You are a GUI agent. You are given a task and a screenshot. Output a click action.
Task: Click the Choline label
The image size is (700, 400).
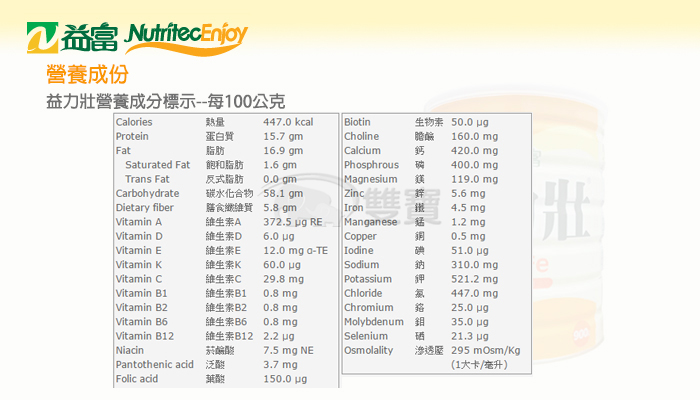[x=362, y=136]
